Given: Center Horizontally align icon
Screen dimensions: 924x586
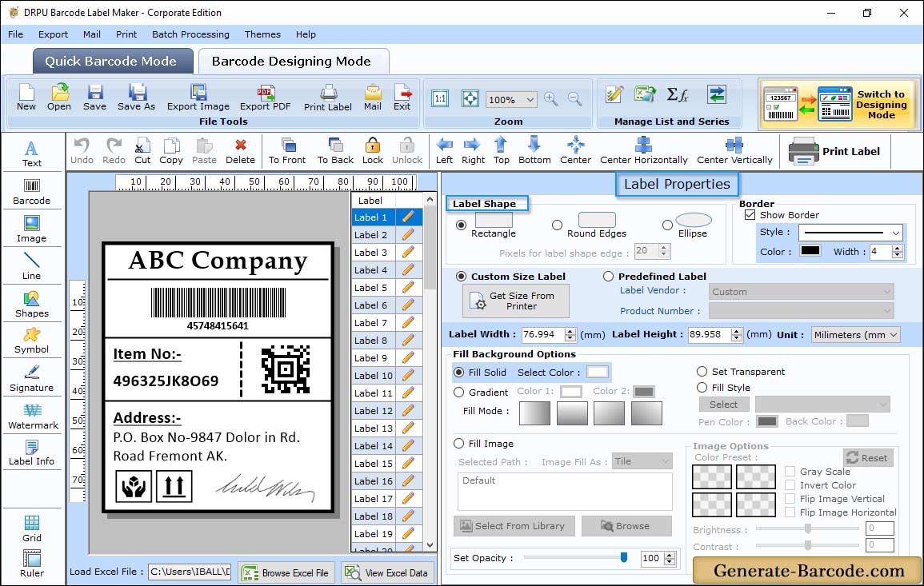Looking at the screenshot, I should (643, 151).
